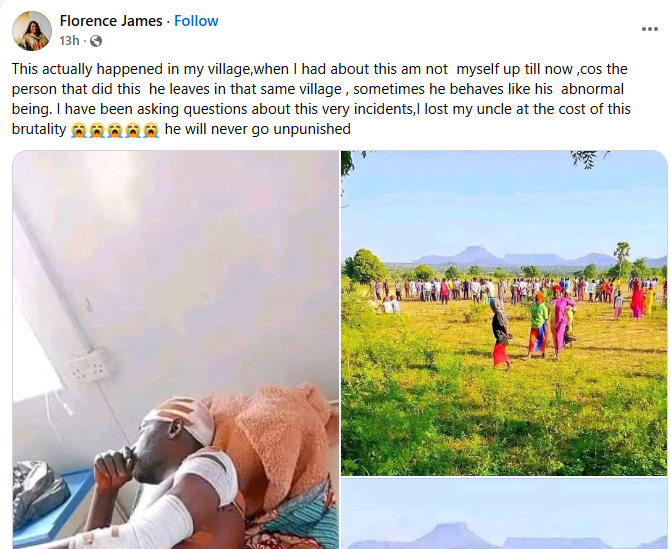Image resolution: width=671 pixels, height=549 pixels.
Task: Click 'he will never go unpunished' text
Action: click(258, 131)
